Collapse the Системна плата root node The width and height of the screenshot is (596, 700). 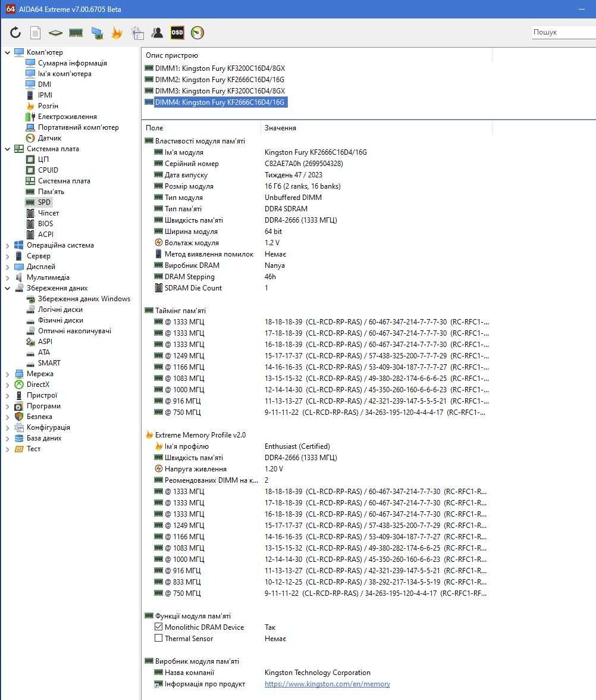[7, 149]
